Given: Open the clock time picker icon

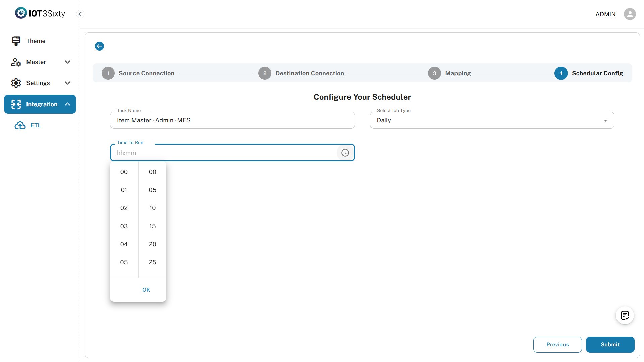Looking at the screenshot, I should click(x=345, y=153).
